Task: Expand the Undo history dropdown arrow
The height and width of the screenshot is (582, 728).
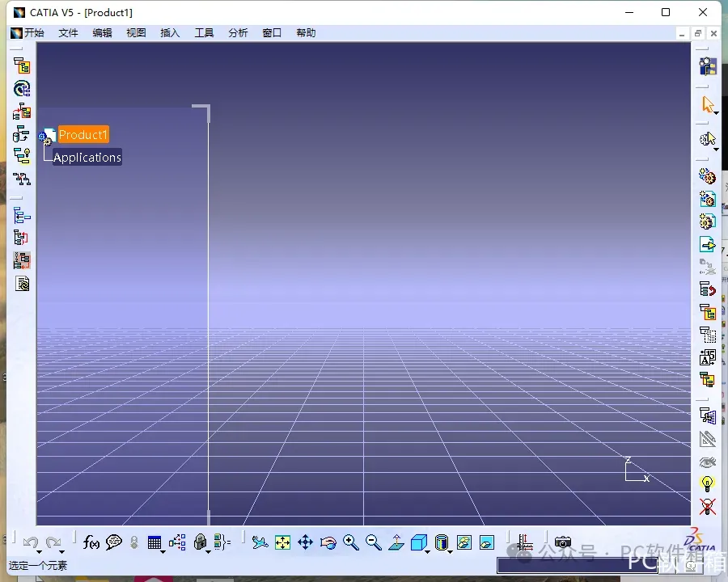Action: pyautogui.click(x=39, y=552)
